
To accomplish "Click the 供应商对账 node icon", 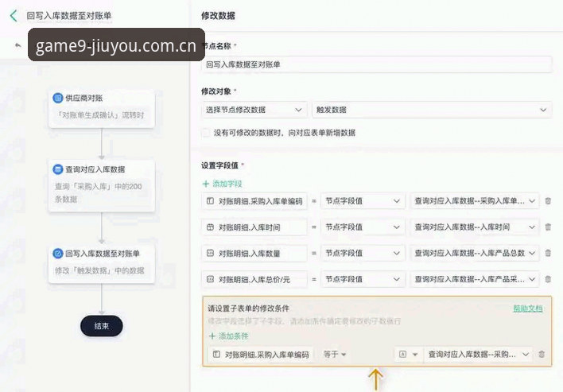I will pyautogui.click(x=58, y=98).
